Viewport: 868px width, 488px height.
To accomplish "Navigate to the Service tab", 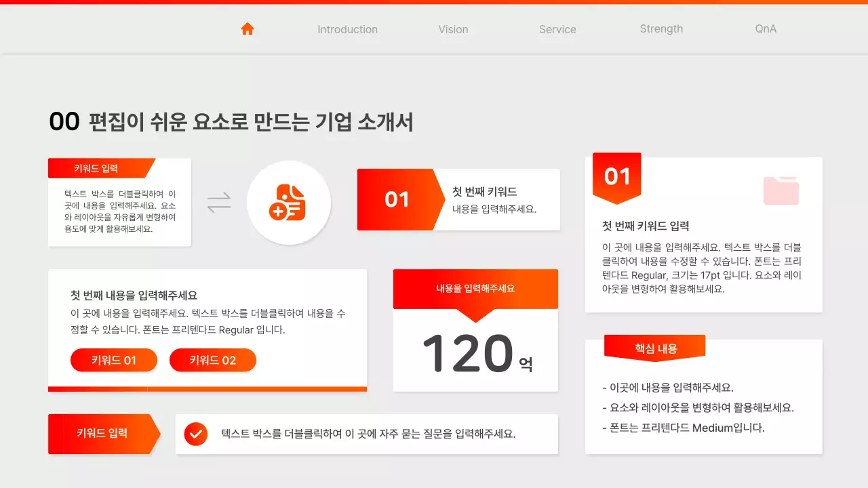I will tap(557, 29).
